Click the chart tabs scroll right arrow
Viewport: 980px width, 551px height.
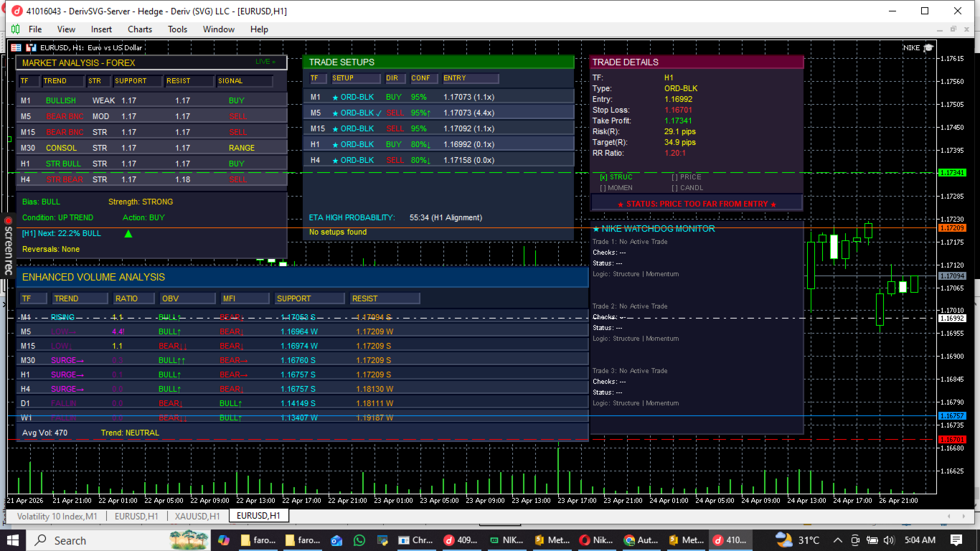(x=963, y=516)
